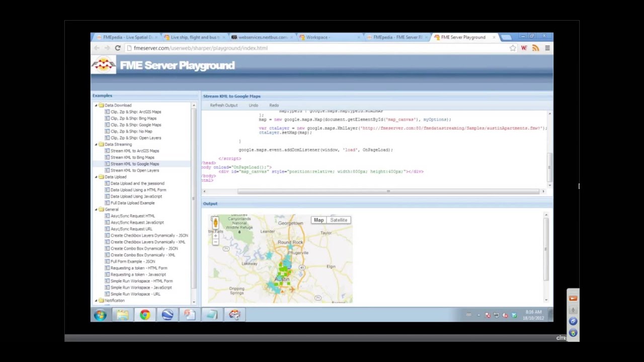Viewport: 644px width, 362px height.
Task: Click the RSS feed extension icon
Action: pos(535,48)
